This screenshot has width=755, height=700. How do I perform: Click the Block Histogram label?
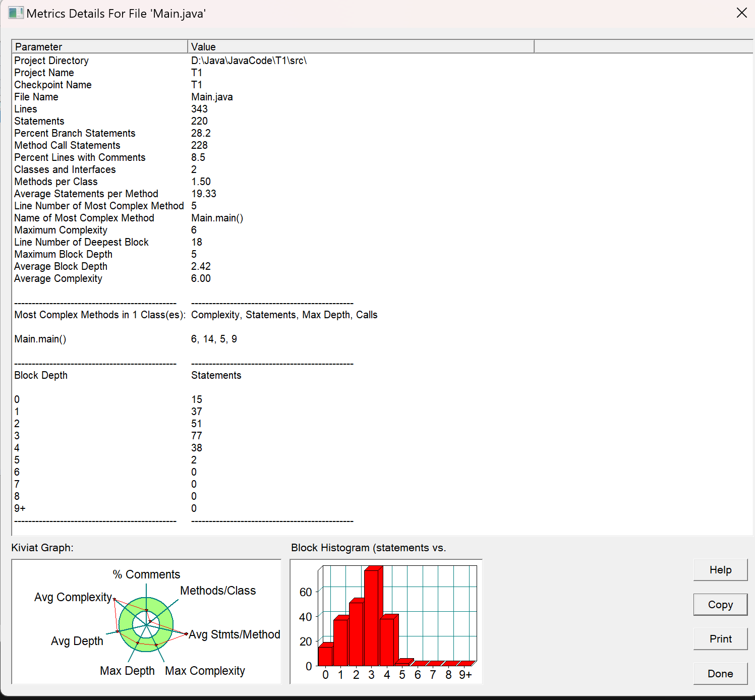point(369,548)
